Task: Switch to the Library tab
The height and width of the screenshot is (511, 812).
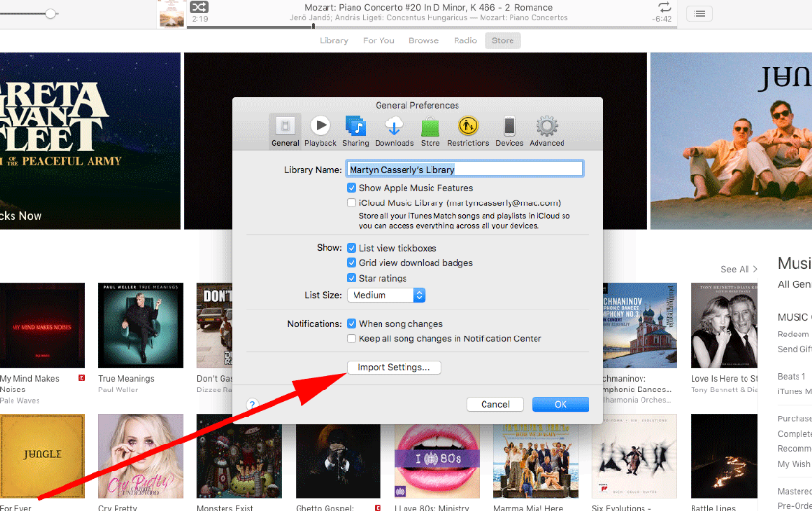Action: click(x=333, y=40)
